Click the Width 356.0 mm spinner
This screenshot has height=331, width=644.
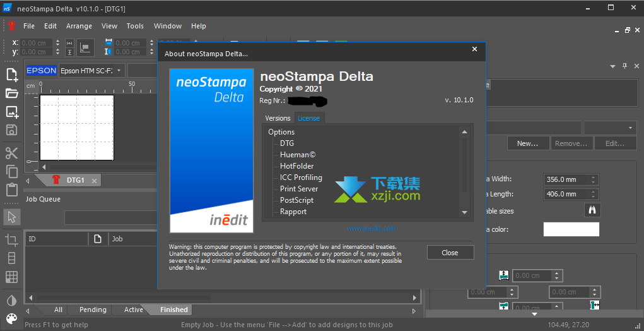coord(593,179)
